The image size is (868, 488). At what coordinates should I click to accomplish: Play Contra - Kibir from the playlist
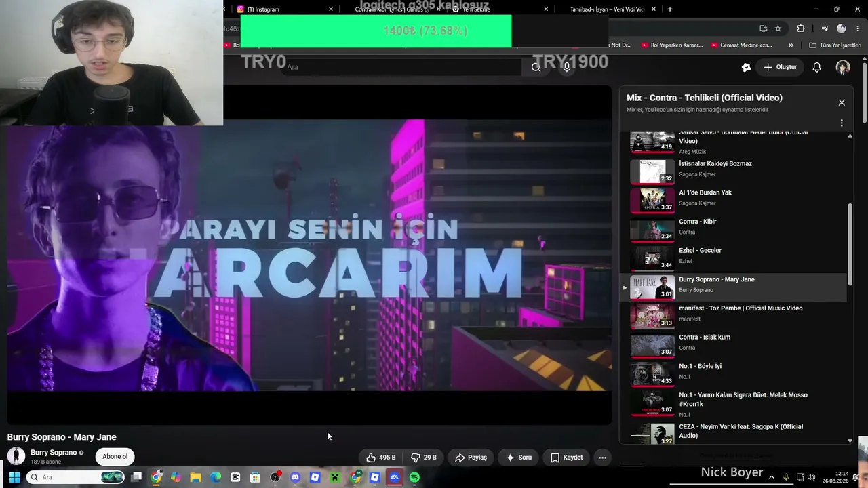coord(734,228)
